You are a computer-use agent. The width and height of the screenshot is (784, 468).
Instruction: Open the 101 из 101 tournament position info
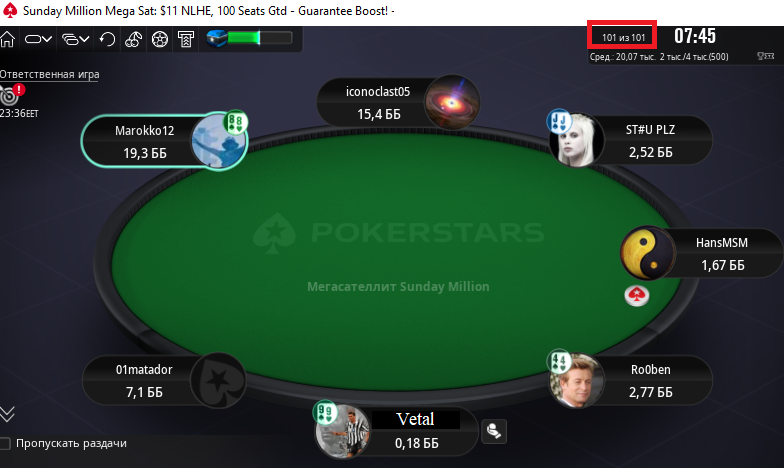point(623,38)
